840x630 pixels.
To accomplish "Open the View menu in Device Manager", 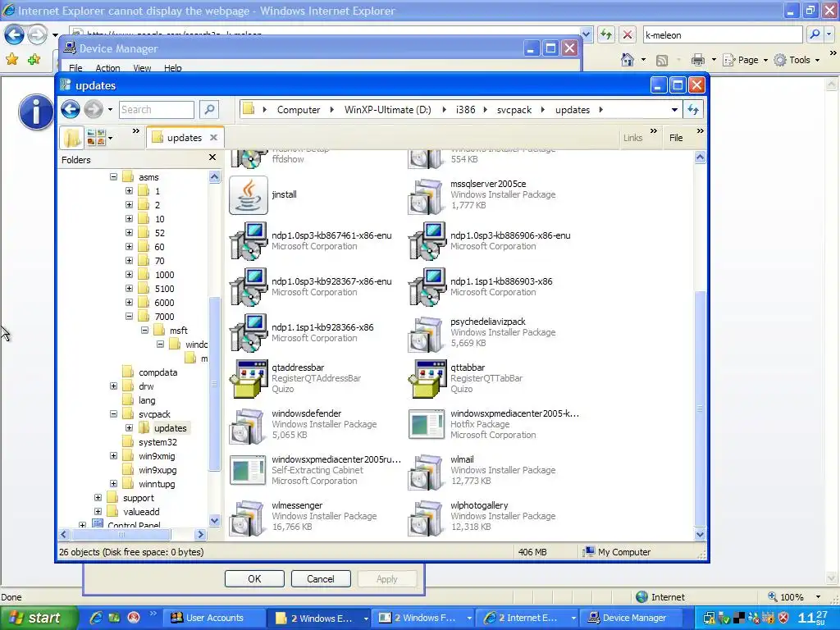I will tap(142, 68).
